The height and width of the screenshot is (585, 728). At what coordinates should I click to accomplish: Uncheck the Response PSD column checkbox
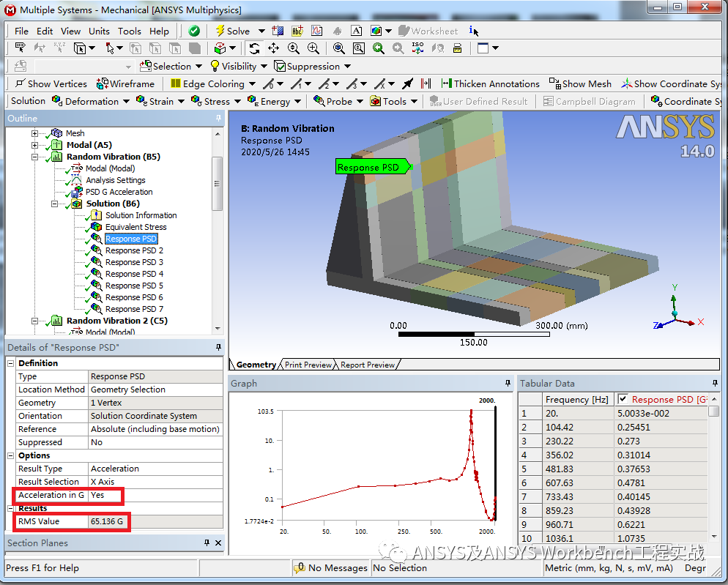click(623, 399)
